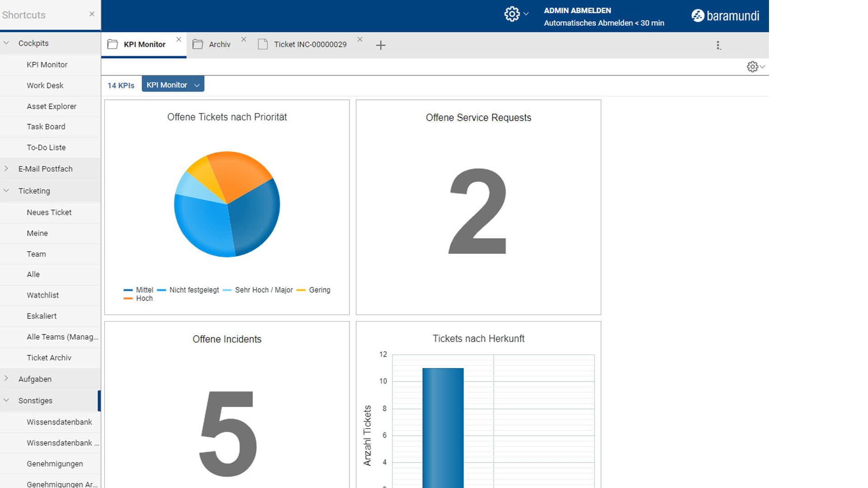Click the 14 KPIs label
Screen dimensions: 868x488
pyautogui.click(x=121, y=85)
